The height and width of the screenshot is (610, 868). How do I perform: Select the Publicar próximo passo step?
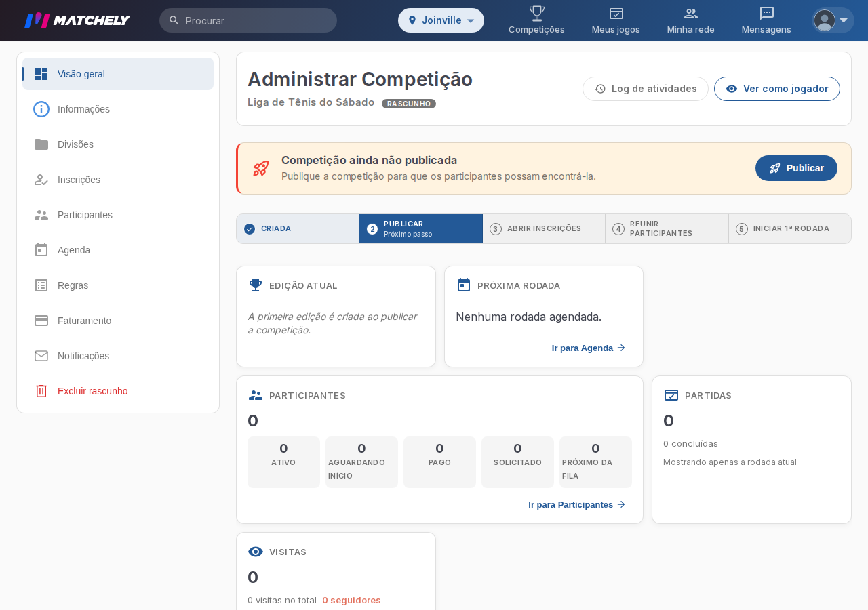421,229
